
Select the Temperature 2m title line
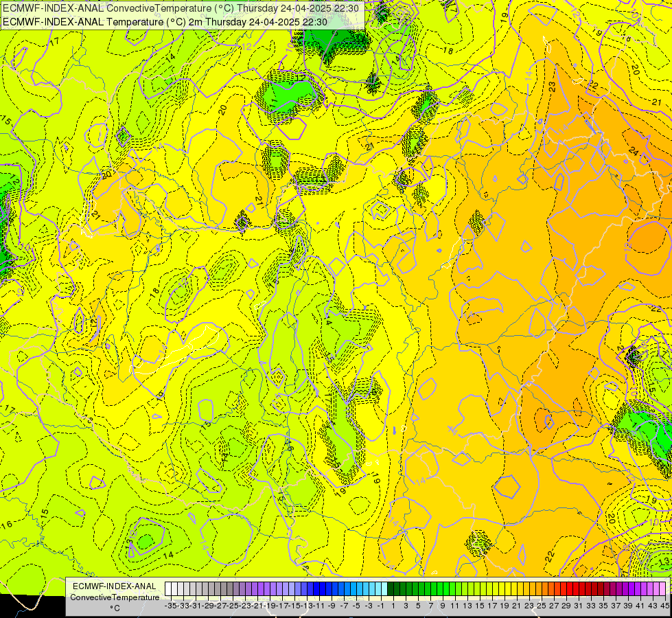coord(165,22)
